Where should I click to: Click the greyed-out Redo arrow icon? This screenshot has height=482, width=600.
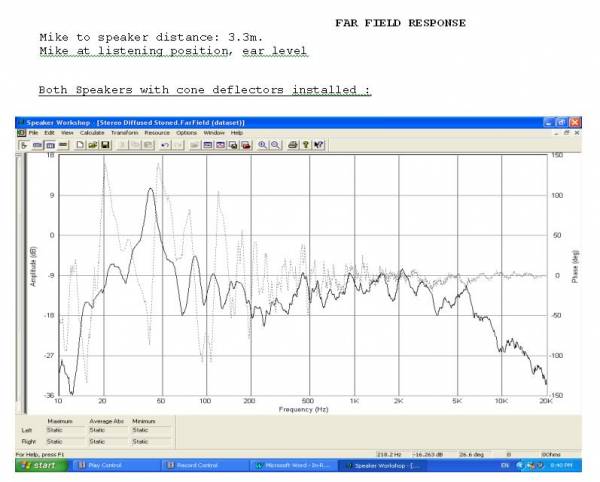tap(178, 145)
